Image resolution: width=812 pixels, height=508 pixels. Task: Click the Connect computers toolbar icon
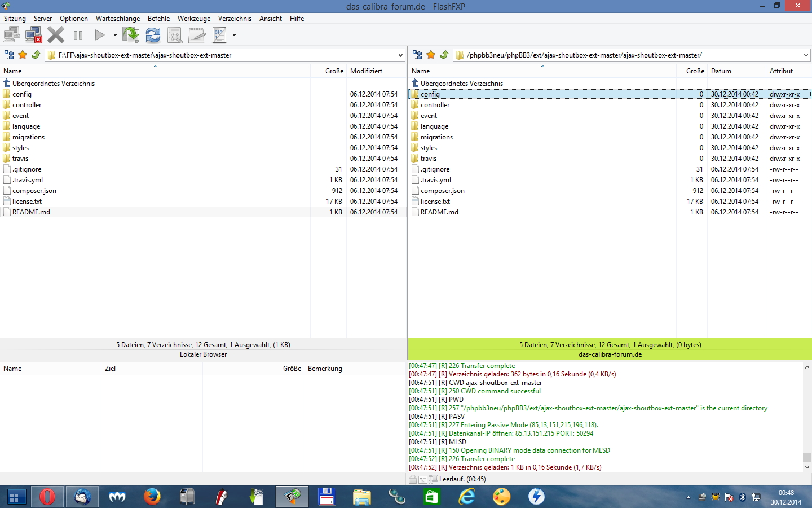11,35
